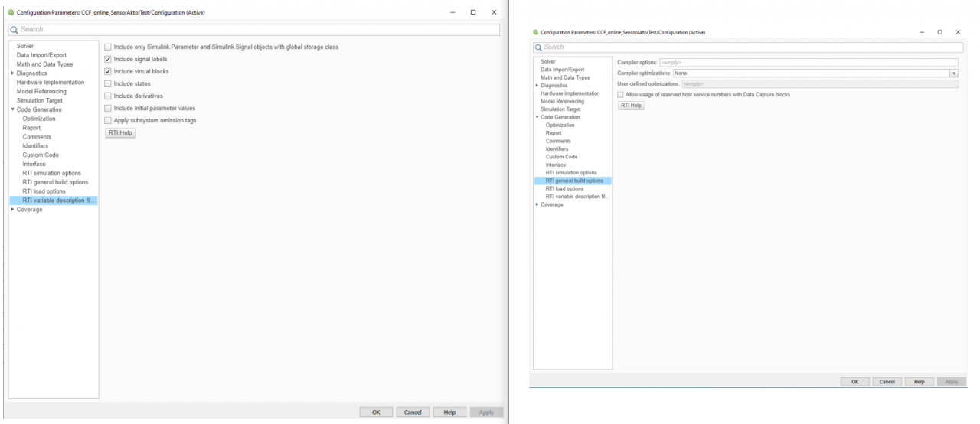Expand the Coverage node in left window tree

pyautogui.click(x=12, y=210)
